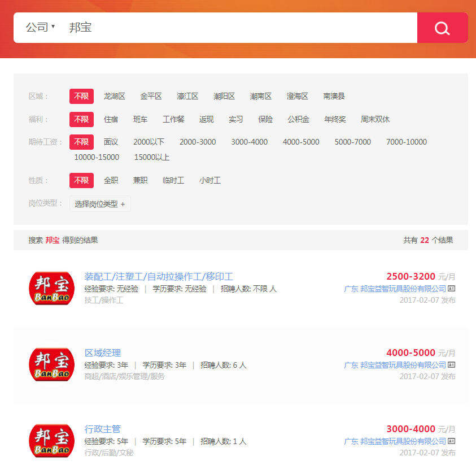Select the 面议 salary option

click(x=111, y=142)
